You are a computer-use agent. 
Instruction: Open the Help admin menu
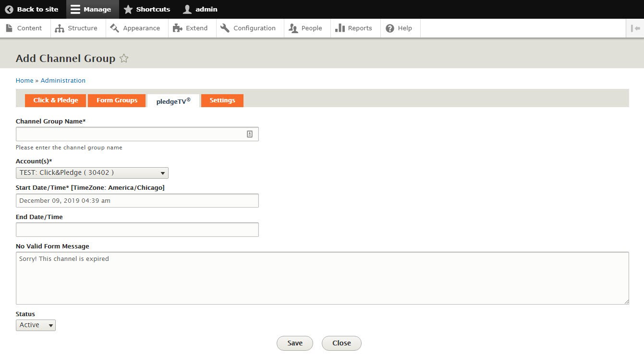click(x=401, y=28)
